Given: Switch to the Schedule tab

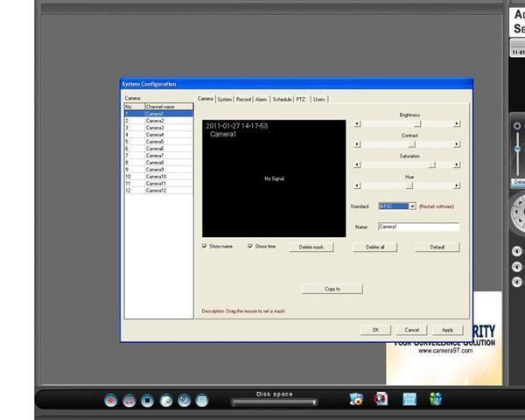Looking at the screenshot, I should 282,100.
